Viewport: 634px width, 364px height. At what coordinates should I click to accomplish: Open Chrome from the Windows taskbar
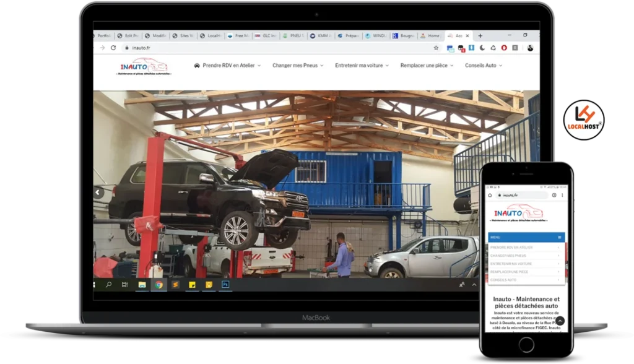(158, 285)
